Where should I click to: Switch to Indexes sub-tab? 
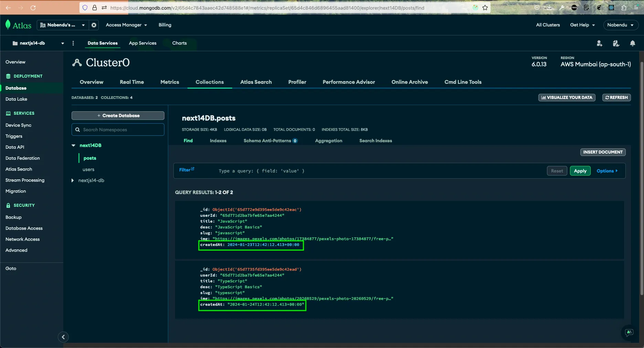[218, 141]
